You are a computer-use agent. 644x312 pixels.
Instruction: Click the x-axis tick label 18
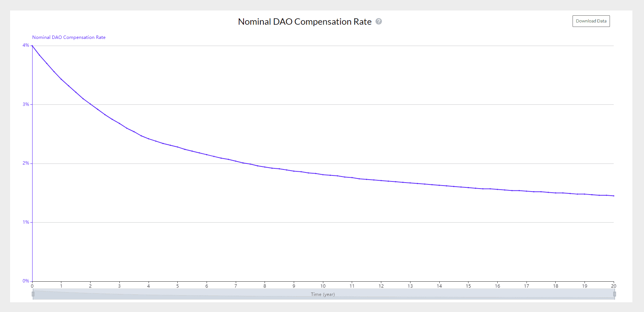(x=556, y=286)
